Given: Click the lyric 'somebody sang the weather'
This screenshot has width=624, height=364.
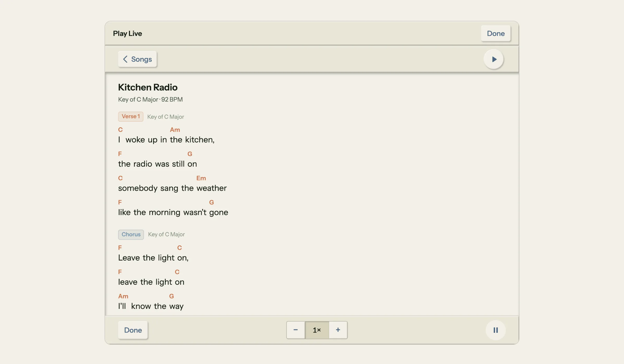Looking at the screenshot, I should [172, 188].
